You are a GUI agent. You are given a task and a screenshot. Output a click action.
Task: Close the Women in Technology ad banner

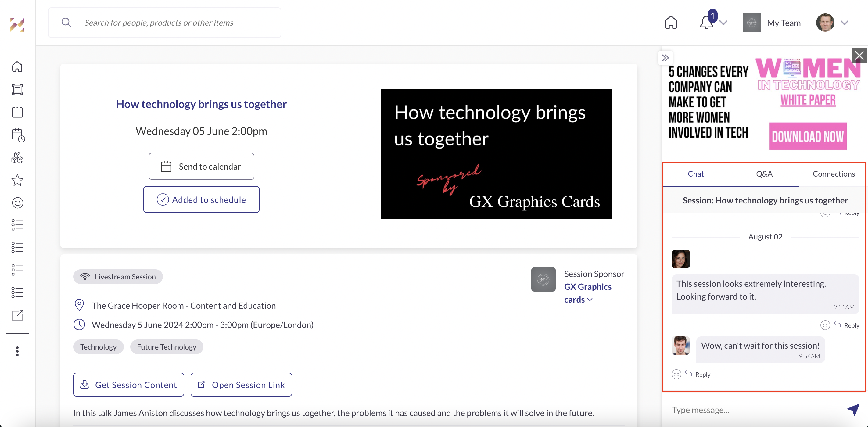point(859,56)
